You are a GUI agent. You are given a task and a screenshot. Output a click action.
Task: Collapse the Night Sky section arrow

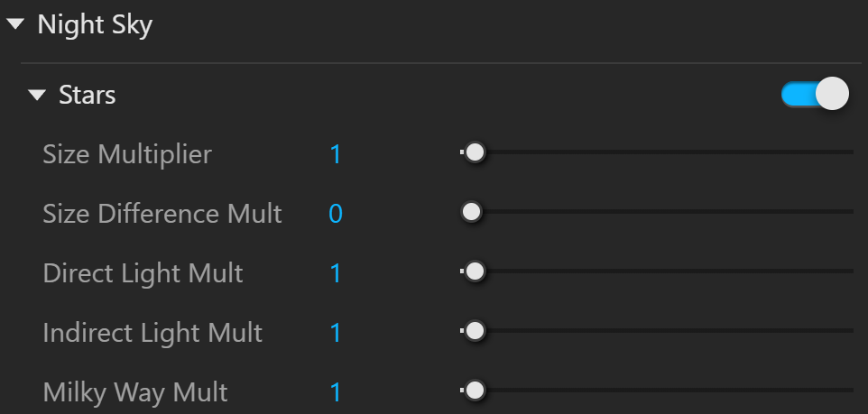15,23
